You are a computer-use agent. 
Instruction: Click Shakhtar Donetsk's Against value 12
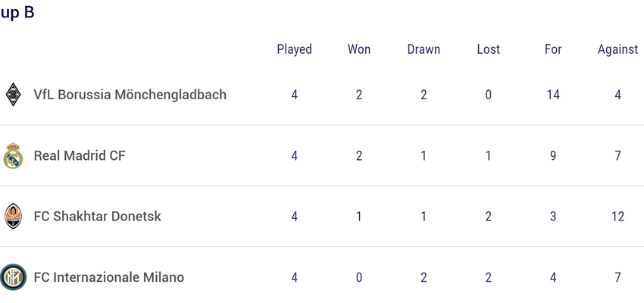(x=617, y=217)
